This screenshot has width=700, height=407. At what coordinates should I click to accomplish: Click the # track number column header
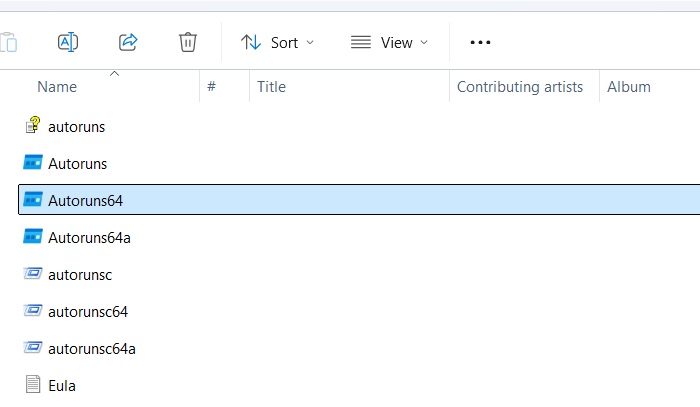tap(212, 87)
